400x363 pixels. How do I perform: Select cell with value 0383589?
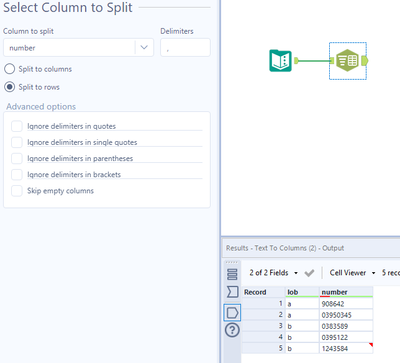point(346,326)
